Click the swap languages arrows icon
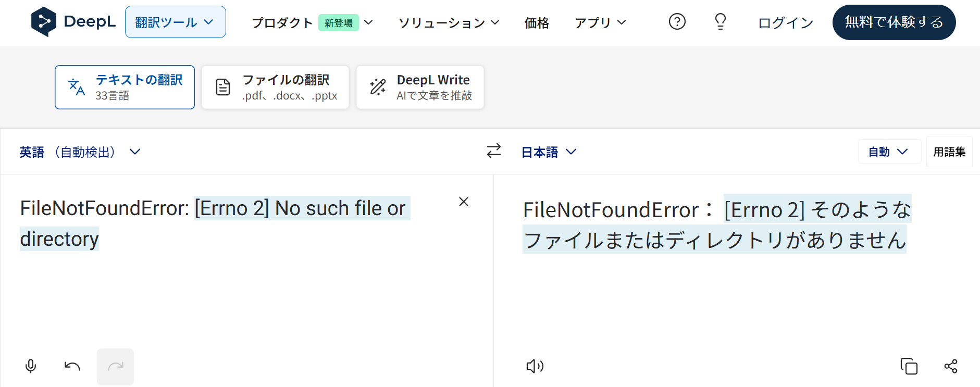 click(493, 151)
